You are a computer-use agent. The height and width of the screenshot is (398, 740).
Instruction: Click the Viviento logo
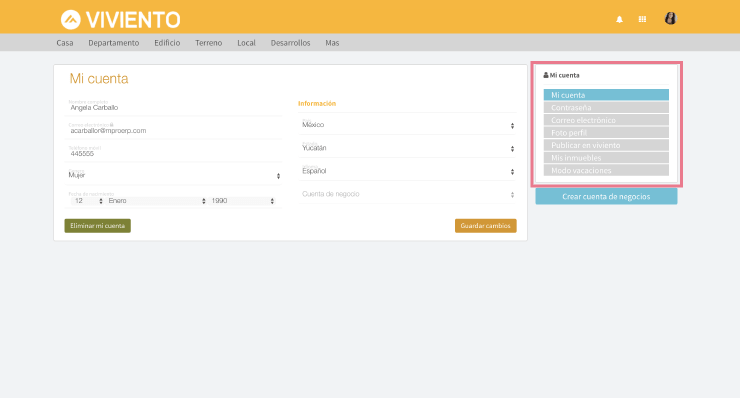pyautogui.click(x=120, y=19)
